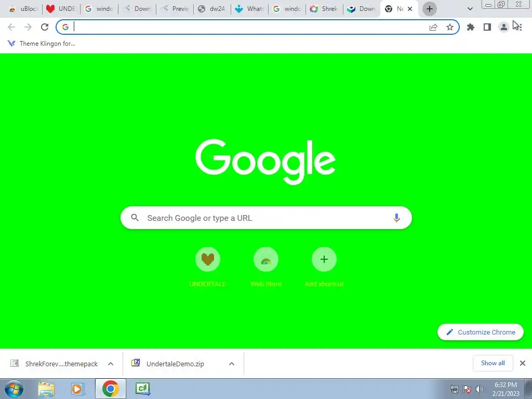Click the Chrome taskbar icon
532x399 pixels.
(x=110, y=389)
